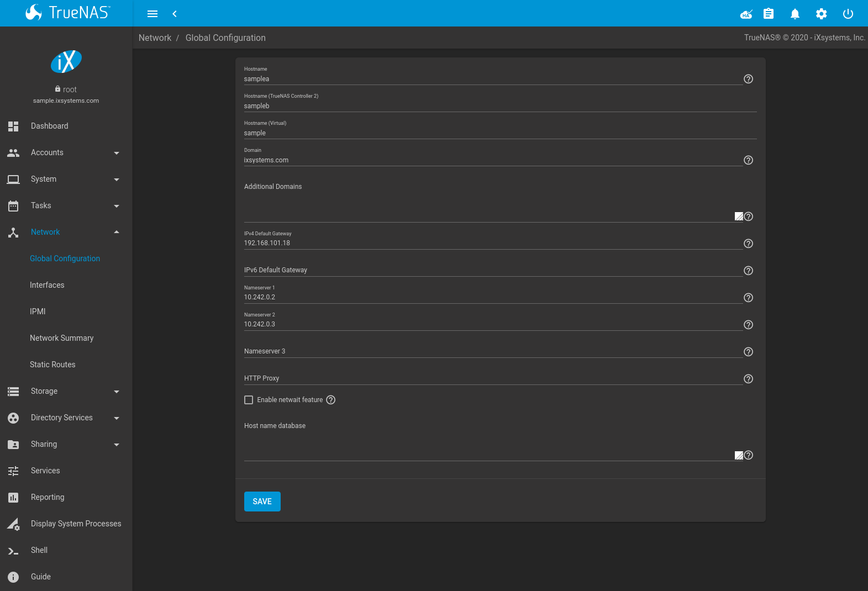Click the IPv4 Default Gateway field
Screen dimensions: 868x591
click(x=493, y=243)
